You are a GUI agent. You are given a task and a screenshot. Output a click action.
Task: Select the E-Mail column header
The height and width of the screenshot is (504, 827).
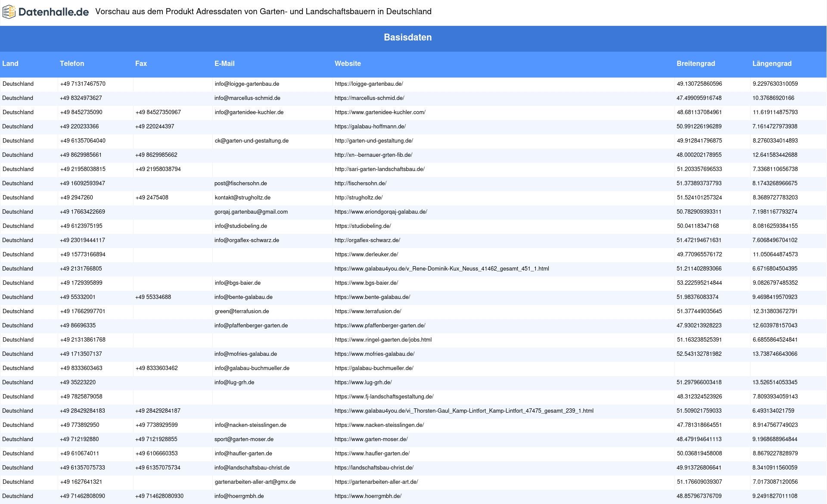pos(224,63)
